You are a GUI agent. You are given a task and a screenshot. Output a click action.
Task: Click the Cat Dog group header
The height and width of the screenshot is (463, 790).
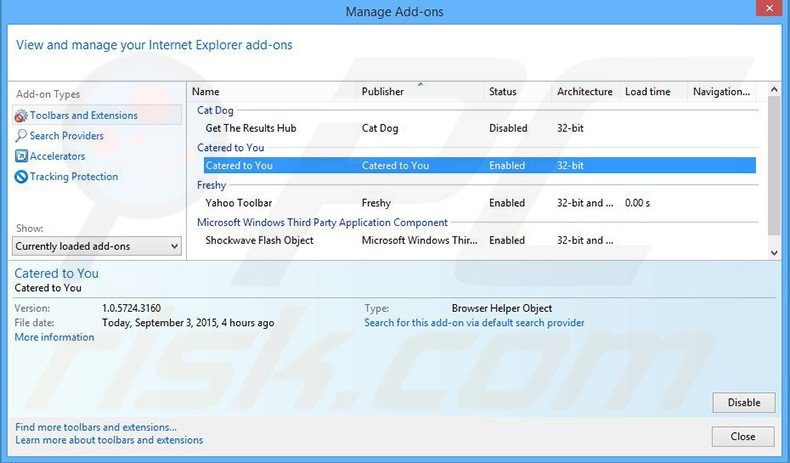click(x=215, y=110)
